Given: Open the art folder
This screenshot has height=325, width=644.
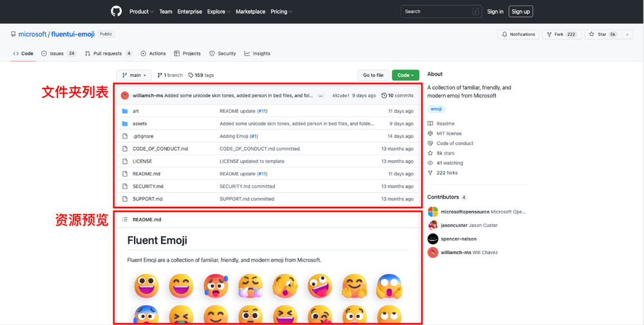Looking at the screenshot, I should 135,111.
